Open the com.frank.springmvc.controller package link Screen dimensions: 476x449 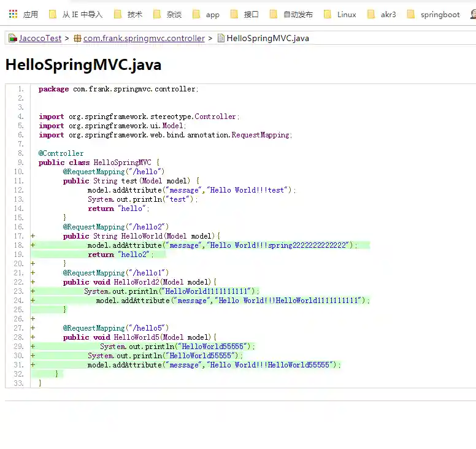(144, 38)
